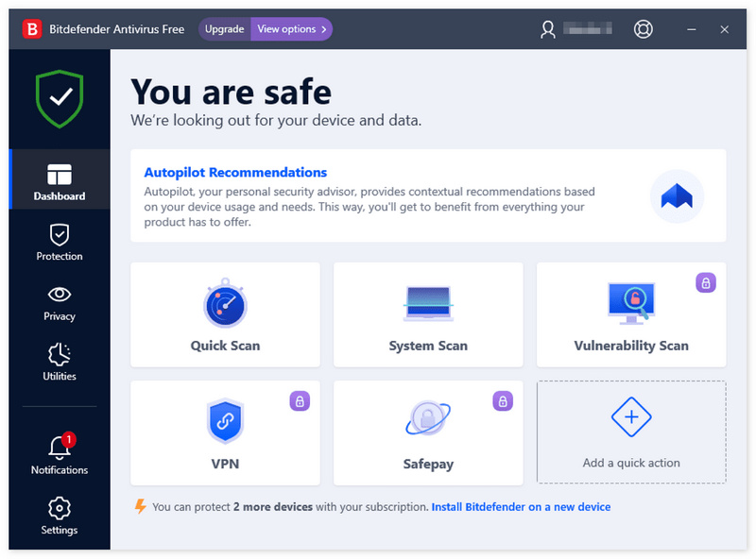Open Settings from the sidebar
Viewport: 756px width, 559px height.
pos(60,517)
